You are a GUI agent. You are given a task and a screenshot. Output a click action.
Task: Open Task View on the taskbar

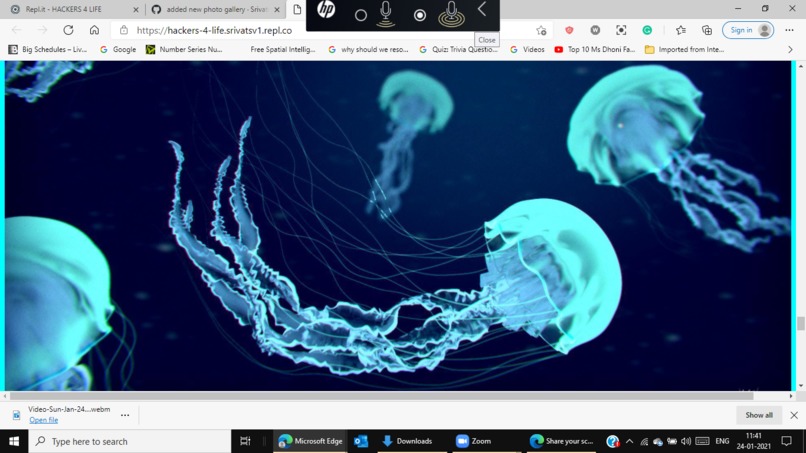click(245, 441)
